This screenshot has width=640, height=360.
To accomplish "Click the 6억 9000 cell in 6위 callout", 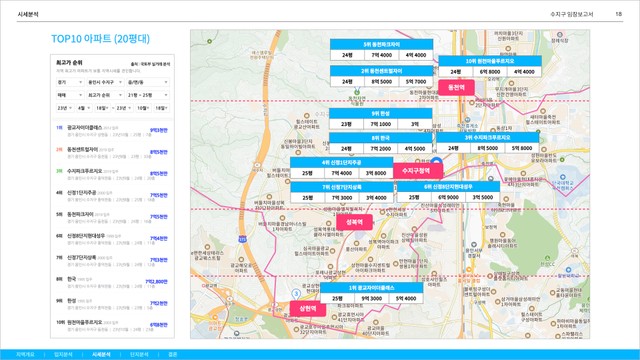I will coord(448,197).
